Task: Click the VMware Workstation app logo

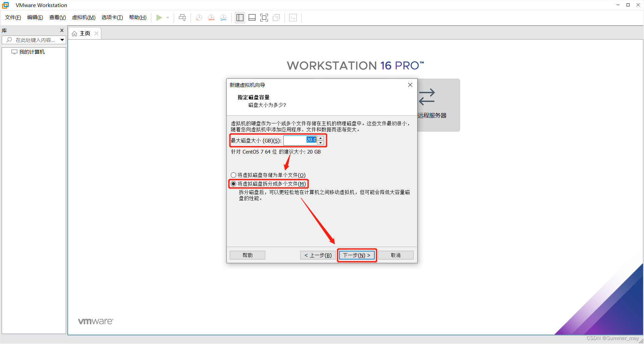Action: point(5,5)
